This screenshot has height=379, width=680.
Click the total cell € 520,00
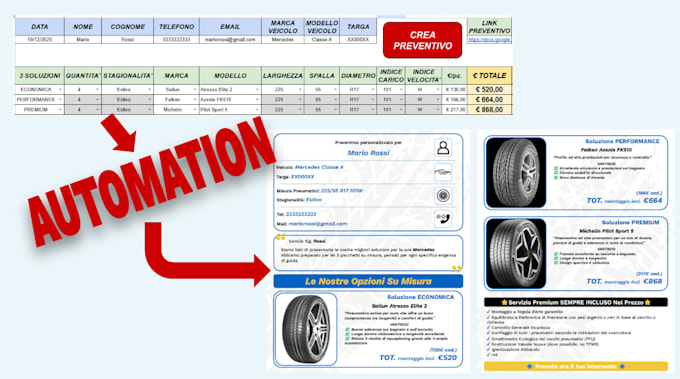tap(490, 89)
